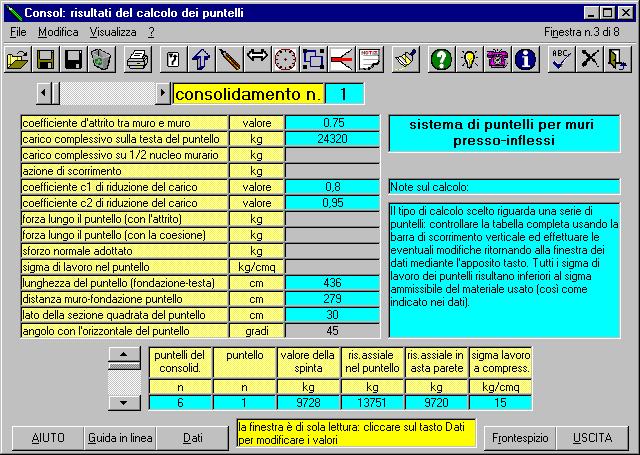640x455 pixels.
Task: Click the ABC spell check icon
Action: coord(563,60)
